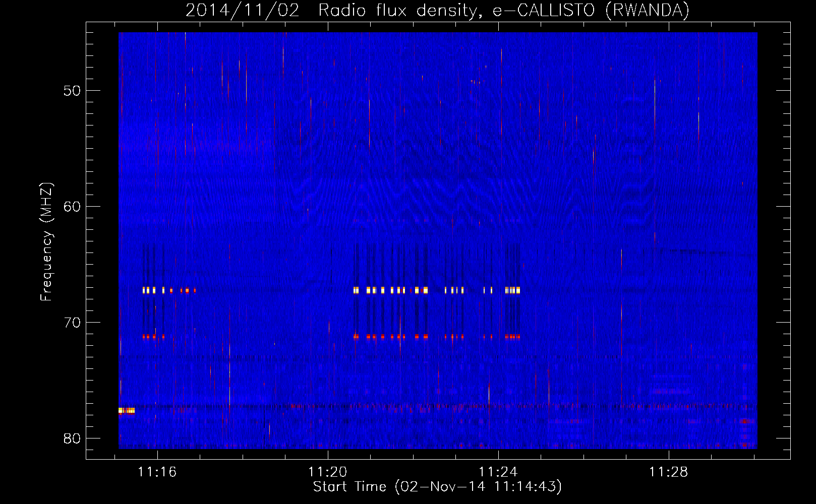Click the 11:24 time tick label
The width and height of the screenshot is (816, 504).
pos(498,472)
